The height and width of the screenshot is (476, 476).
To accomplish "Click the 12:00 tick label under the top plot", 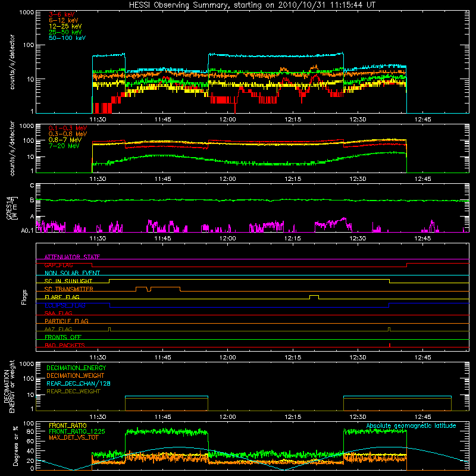I will 228,120.
